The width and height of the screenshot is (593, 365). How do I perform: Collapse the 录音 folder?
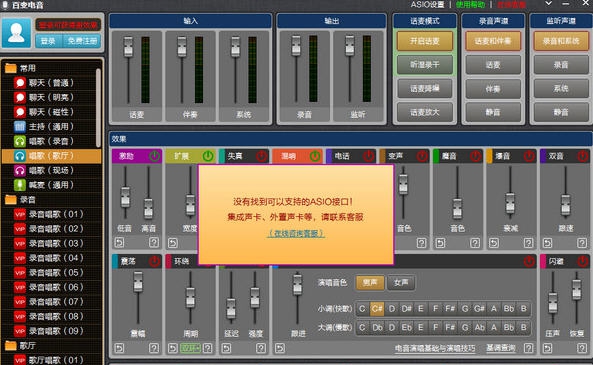pyautogui.click(x=11, y=199)
